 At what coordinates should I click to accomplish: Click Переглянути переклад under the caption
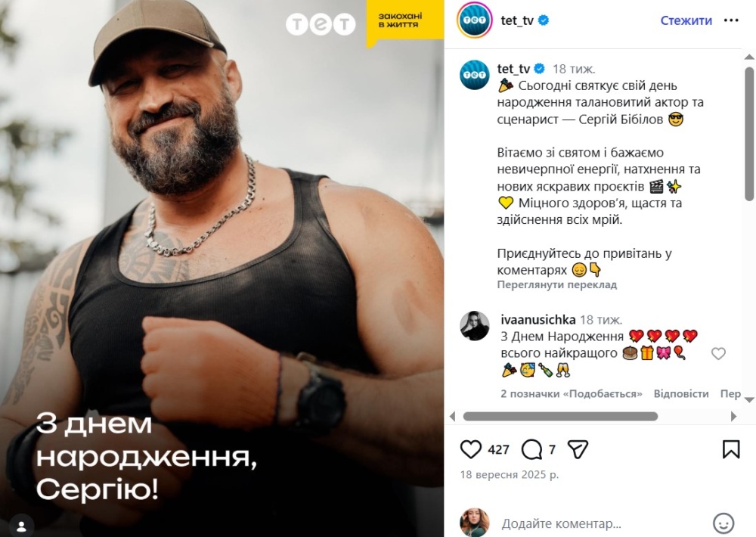click(x=557, y=284)
